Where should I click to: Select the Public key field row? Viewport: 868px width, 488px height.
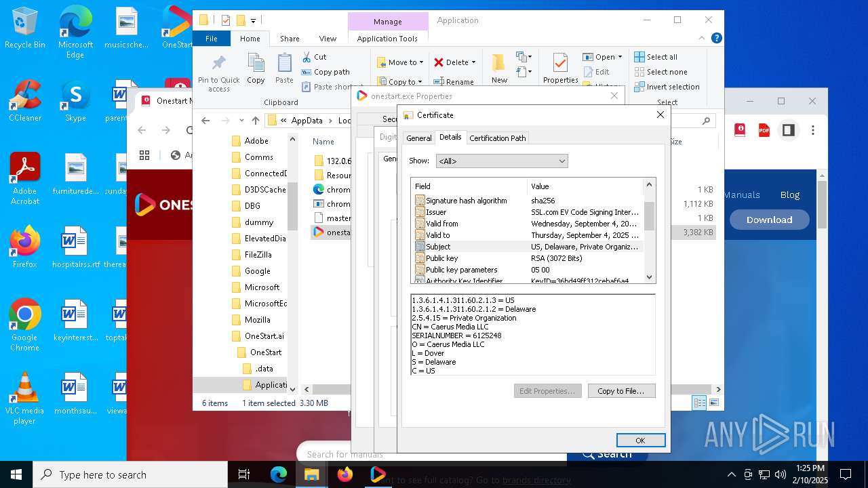[528, 258]
